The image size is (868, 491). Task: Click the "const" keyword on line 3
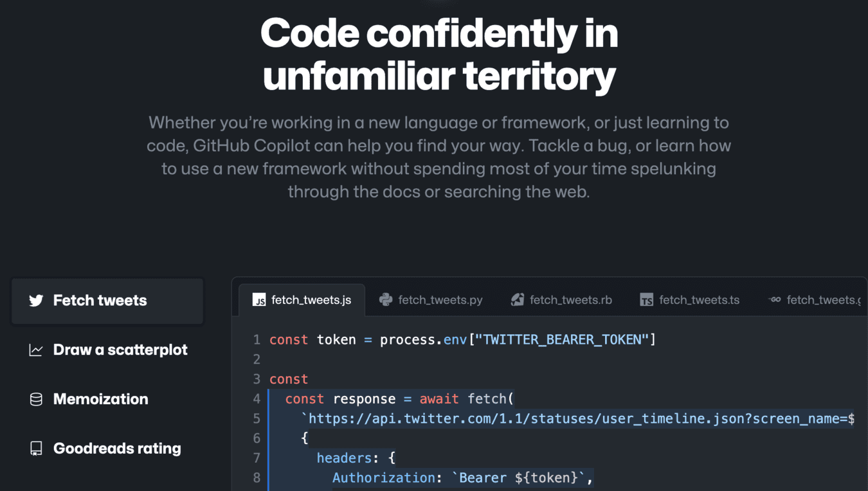289,379
